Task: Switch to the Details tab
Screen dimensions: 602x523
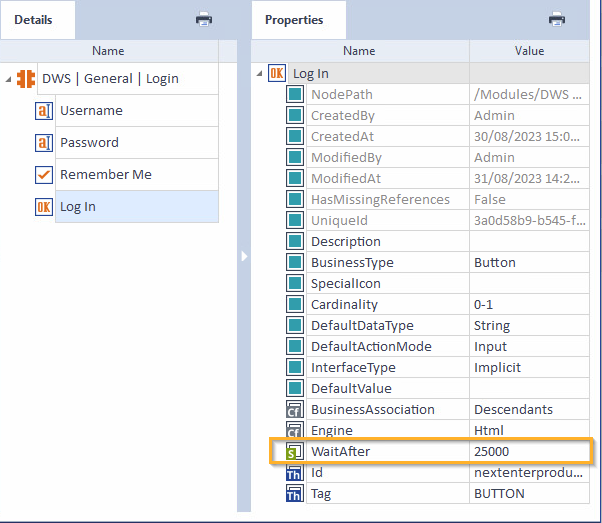Action: (x=33, y=20)
